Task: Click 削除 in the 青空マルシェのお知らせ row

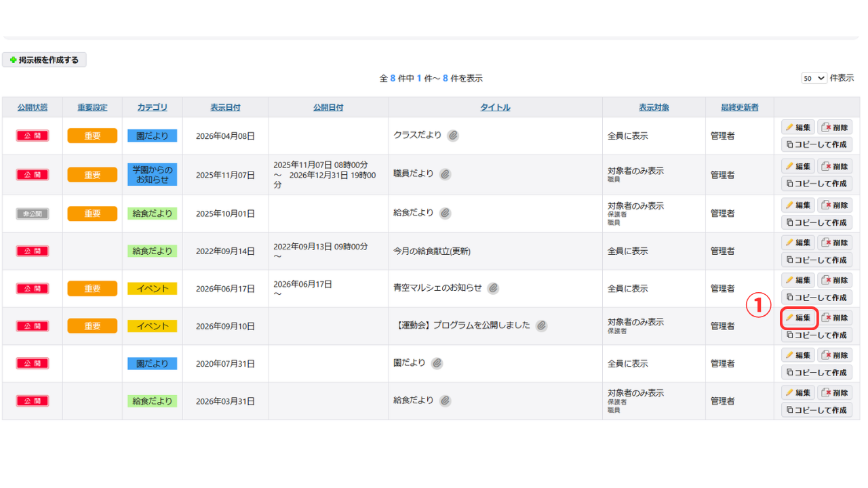Action: pos(835,280)
